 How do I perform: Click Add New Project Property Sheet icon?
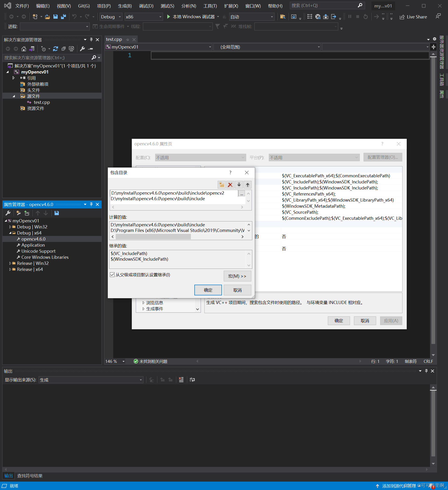18,213
